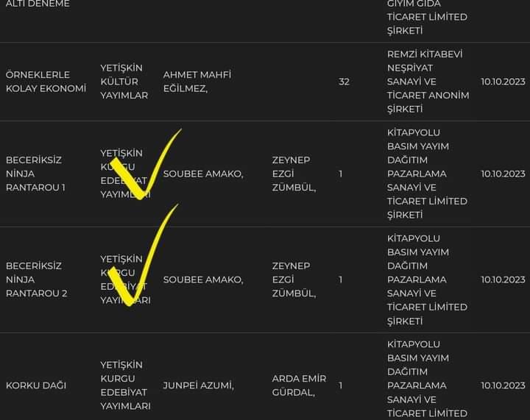Click SOUBEE AMAKO in the Rantarou 1 row
Viewport: 530px width, 420px height.
203,174
